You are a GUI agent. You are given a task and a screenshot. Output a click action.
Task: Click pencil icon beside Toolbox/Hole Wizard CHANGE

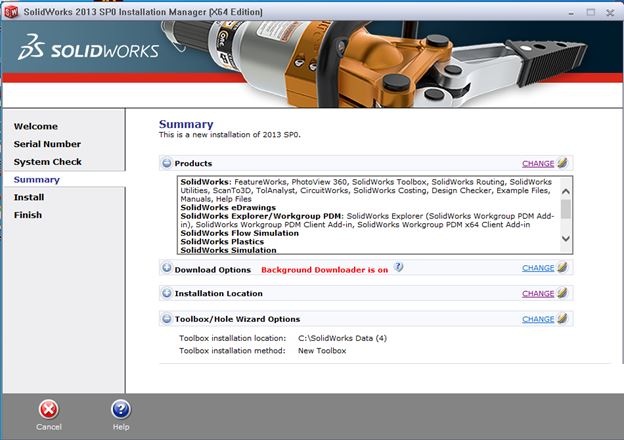[562, 319]
